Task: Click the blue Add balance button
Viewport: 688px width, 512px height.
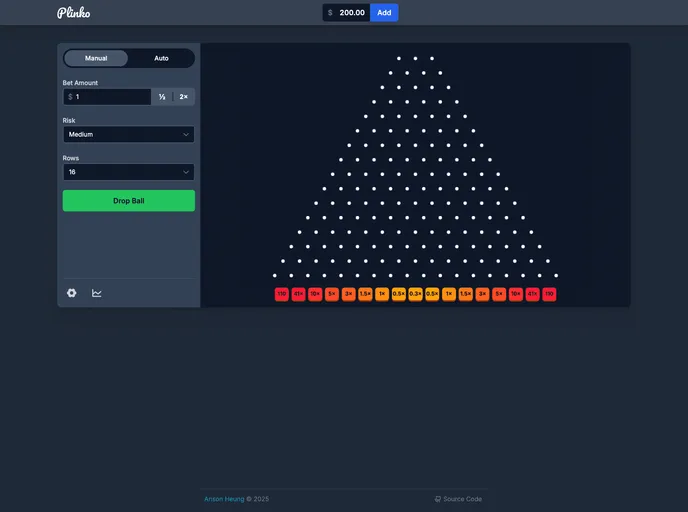Action: (x=384, y=13)
